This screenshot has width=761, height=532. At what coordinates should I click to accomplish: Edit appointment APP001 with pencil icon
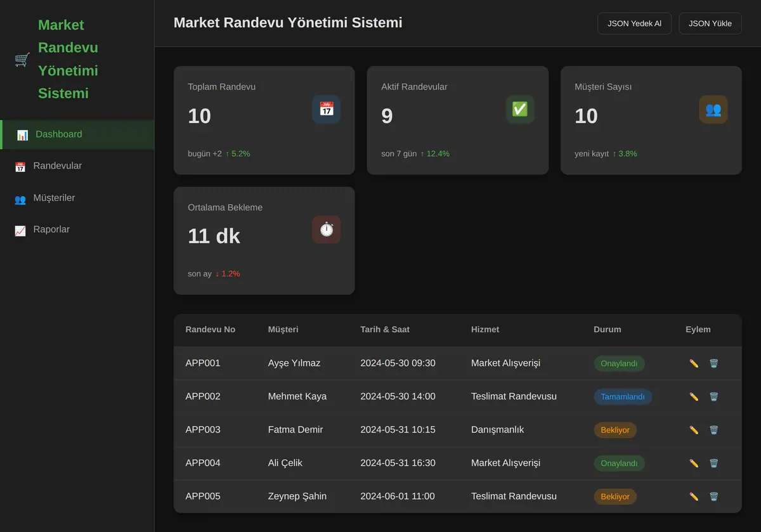click(x=694, y=363)
